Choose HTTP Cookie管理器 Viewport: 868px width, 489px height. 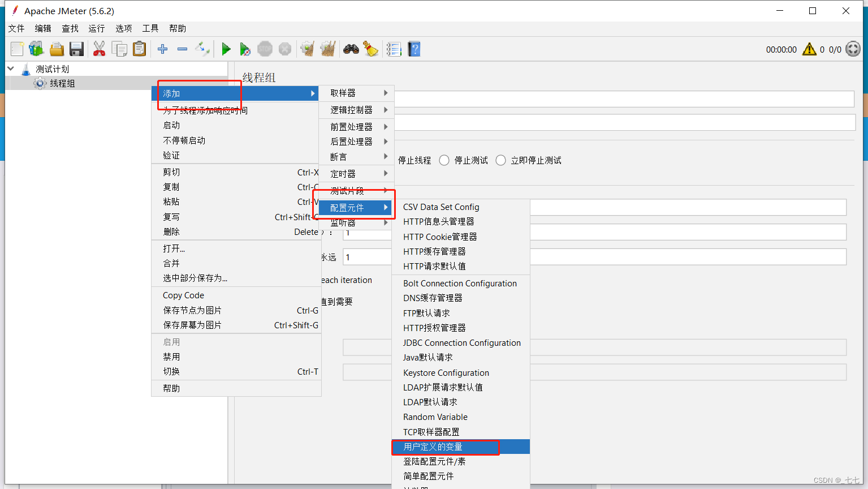[461, 237]
